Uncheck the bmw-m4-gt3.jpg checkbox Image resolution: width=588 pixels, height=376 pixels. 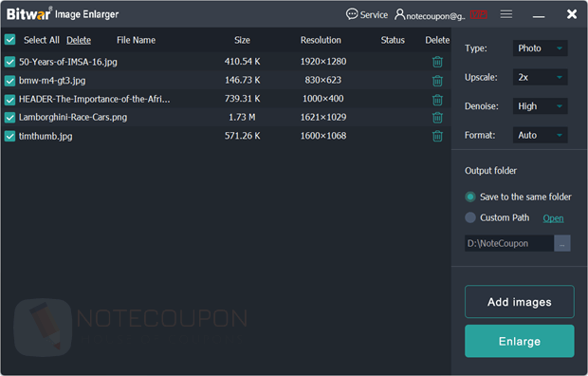pos(9,81)
